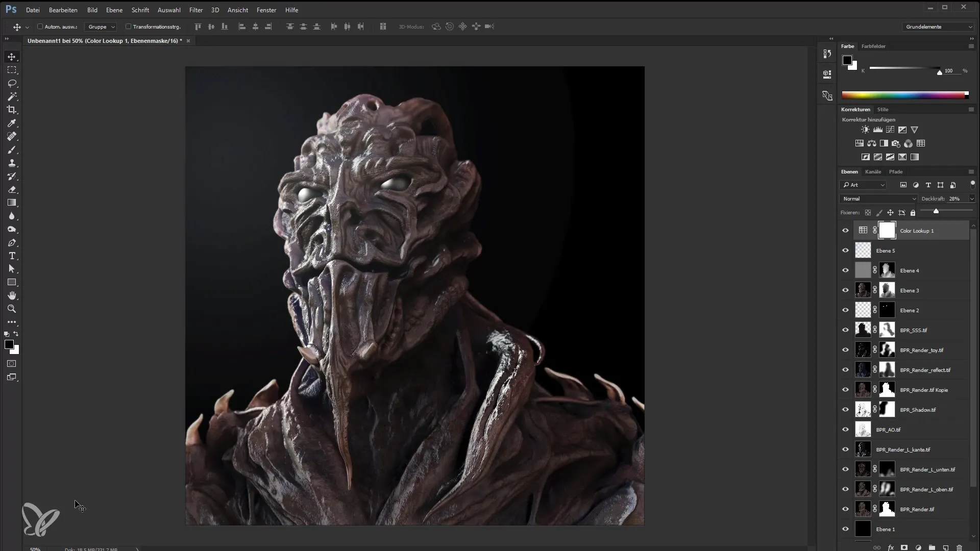
Task: Select the Move tool in toolbar
Action: pyautogui.click(x=11, y=57)
